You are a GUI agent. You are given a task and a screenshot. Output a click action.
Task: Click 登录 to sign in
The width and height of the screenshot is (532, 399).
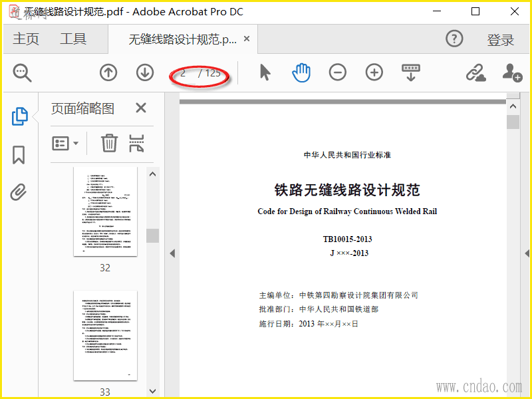(x=501, y=40)
